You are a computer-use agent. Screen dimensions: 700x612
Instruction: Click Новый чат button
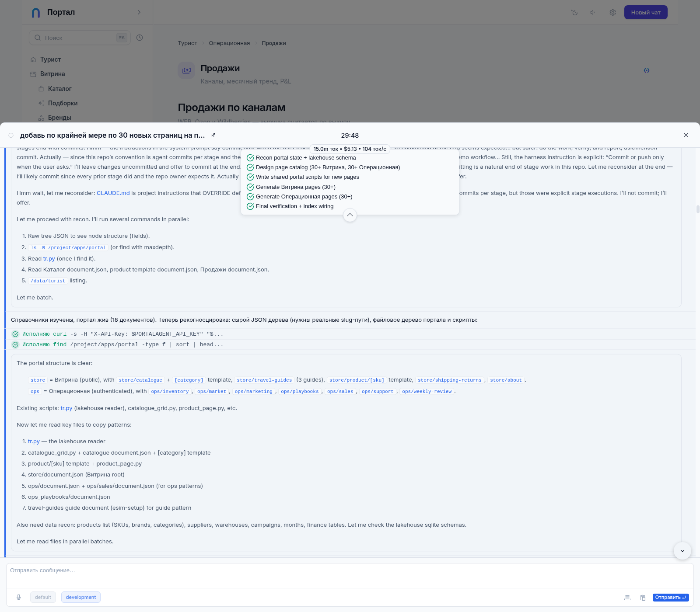(646, 12)
